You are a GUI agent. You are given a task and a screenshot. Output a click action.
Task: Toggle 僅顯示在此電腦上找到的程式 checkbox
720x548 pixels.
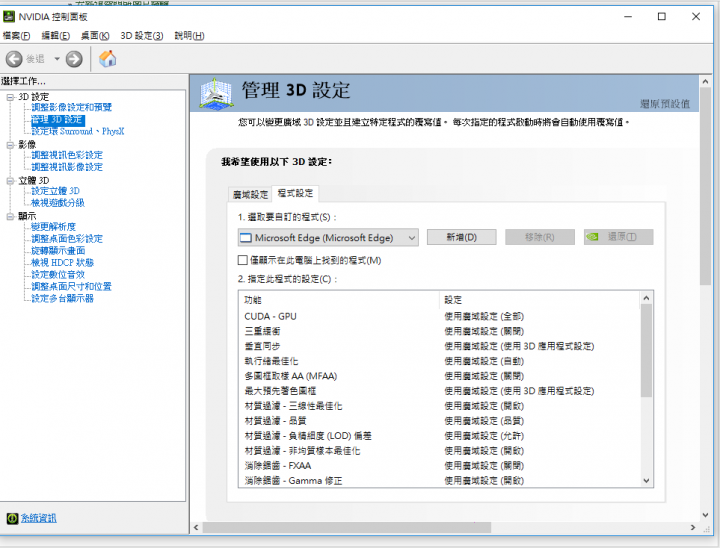tap(243, 260)
